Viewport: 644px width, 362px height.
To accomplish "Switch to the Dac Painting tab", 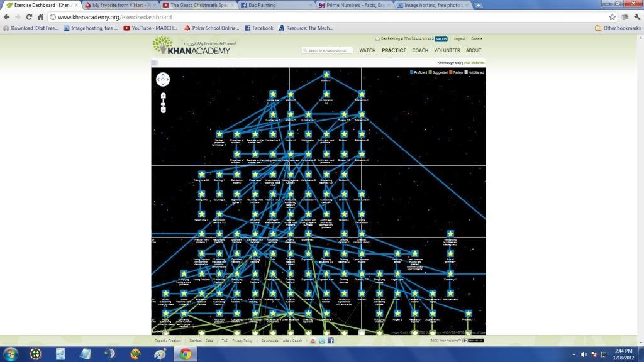I will coord(277,5).
